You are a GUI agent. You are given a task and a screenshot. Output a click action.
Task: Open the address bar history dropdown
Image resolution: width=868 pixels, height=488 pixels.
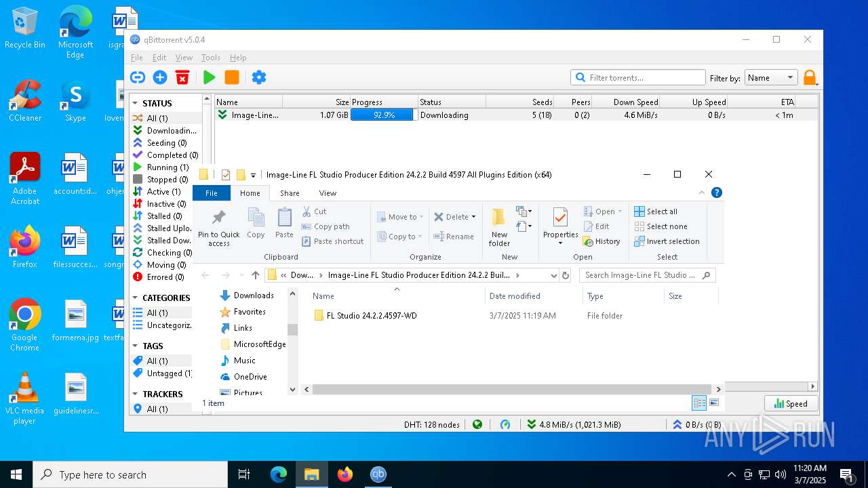pyautogui.click(x=553, y=275)
